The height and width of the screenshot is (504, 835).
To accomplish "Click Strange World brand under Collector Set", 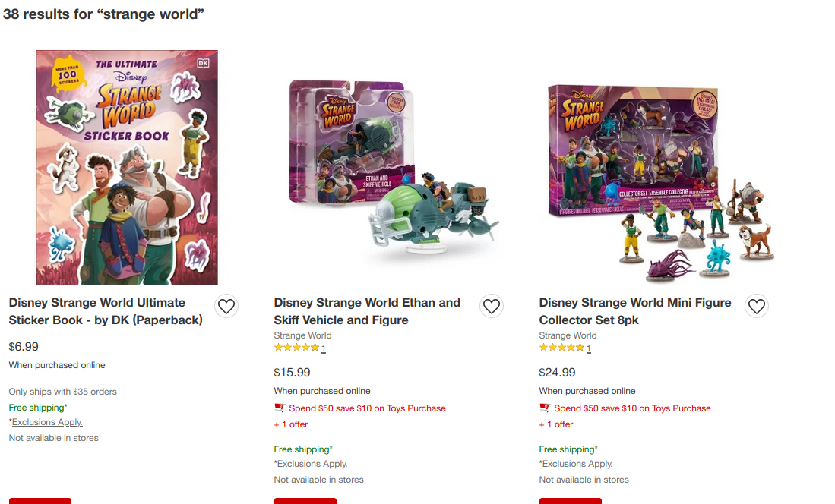I will [568, 335].
